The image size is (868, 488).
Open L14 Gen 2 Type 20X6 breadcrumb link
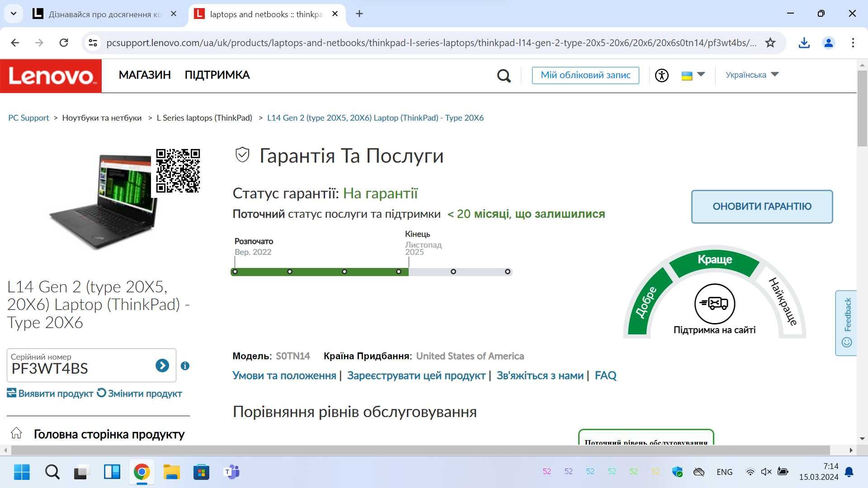click(375, 118)
